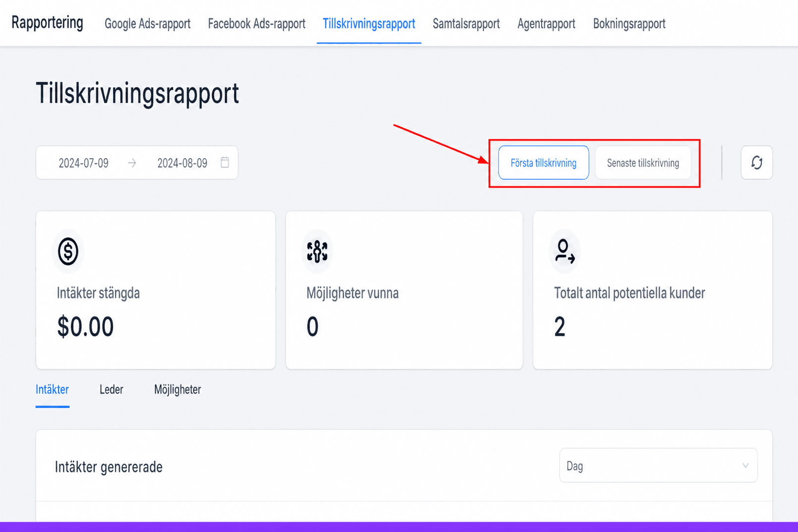
Task: Click the arrow between the dates
Action: click(132, 163)
